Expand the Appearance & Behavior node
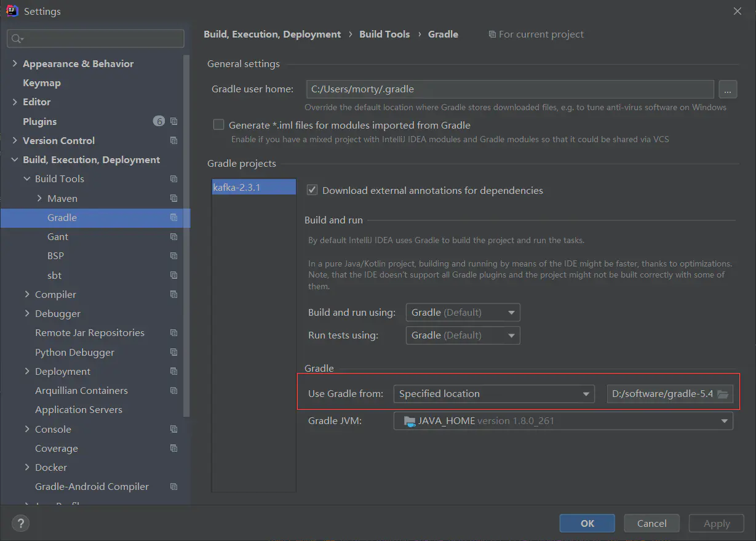The height and width of the screenshot is (541, 756). coord(15,63)
